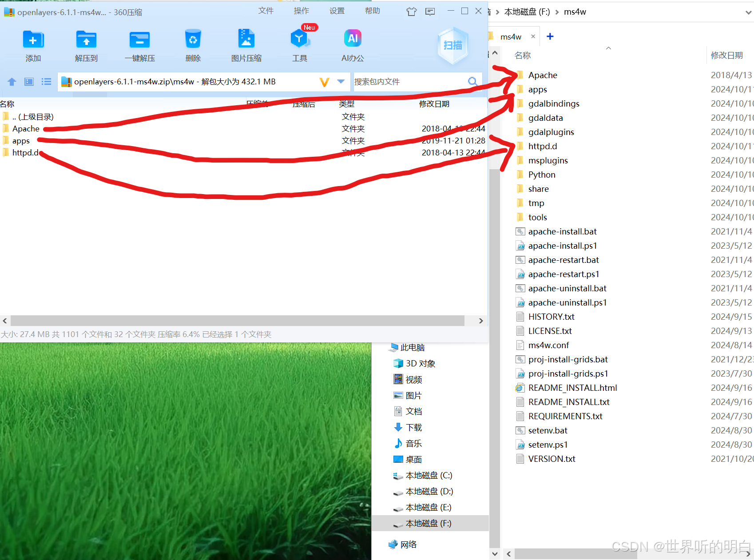Select the Python folder in Explorer

pos(541,175)
